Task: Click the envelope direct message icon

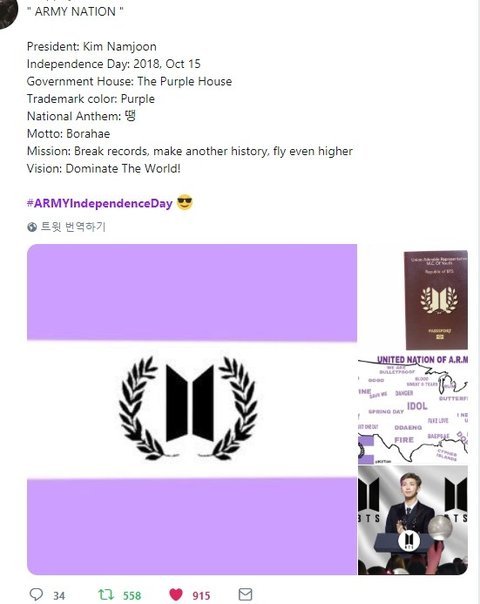Action: [245, 594]
